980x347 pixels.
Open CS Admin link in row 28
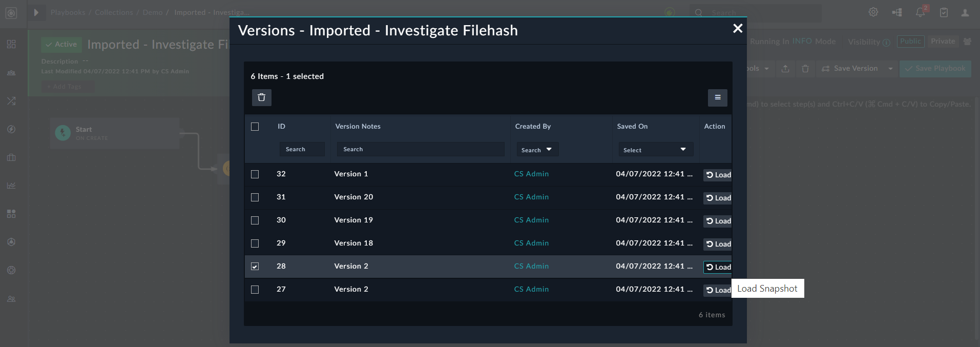[x=531, y=266]
